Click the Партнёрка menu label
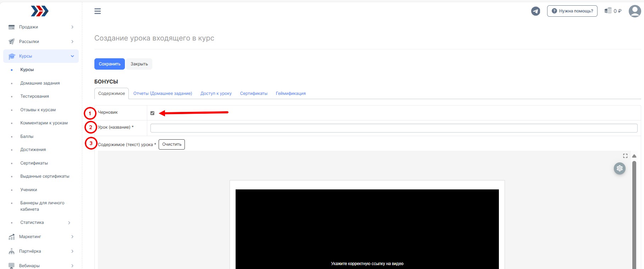Image resolution: width=644 pixels, height=269 pixels. (x=30, y=251)
